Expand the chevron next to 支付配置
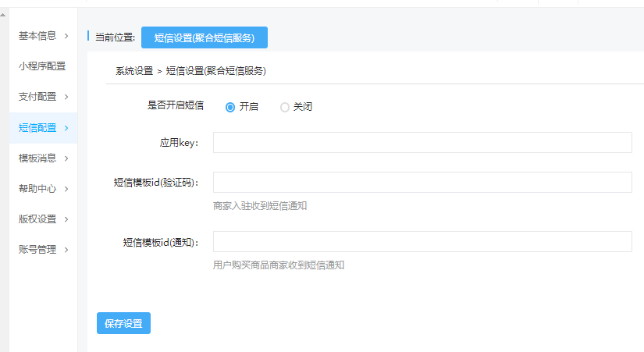The width and height of the screenshot is (644, 352). pos(66,97)
